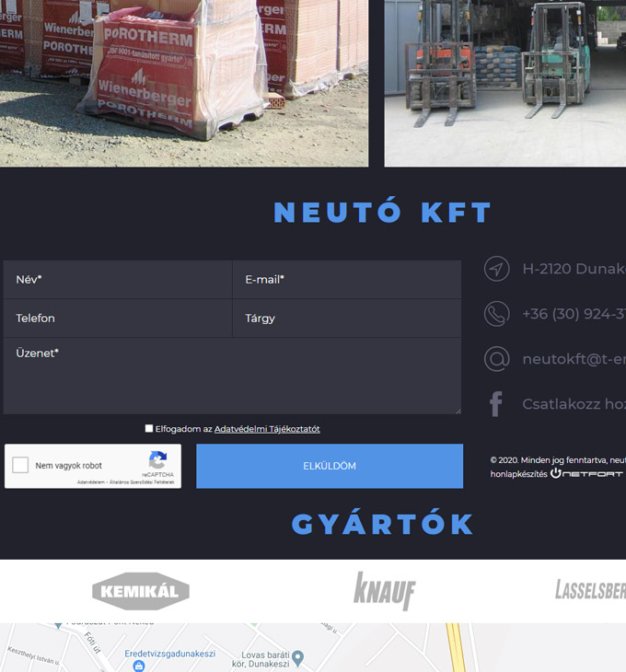Image resolution: width=626 pixels, height=672 pixels.
Task: Open reCAPTCHA Általános Szerződési Feltételek link
Action: [x=142, y=482]
